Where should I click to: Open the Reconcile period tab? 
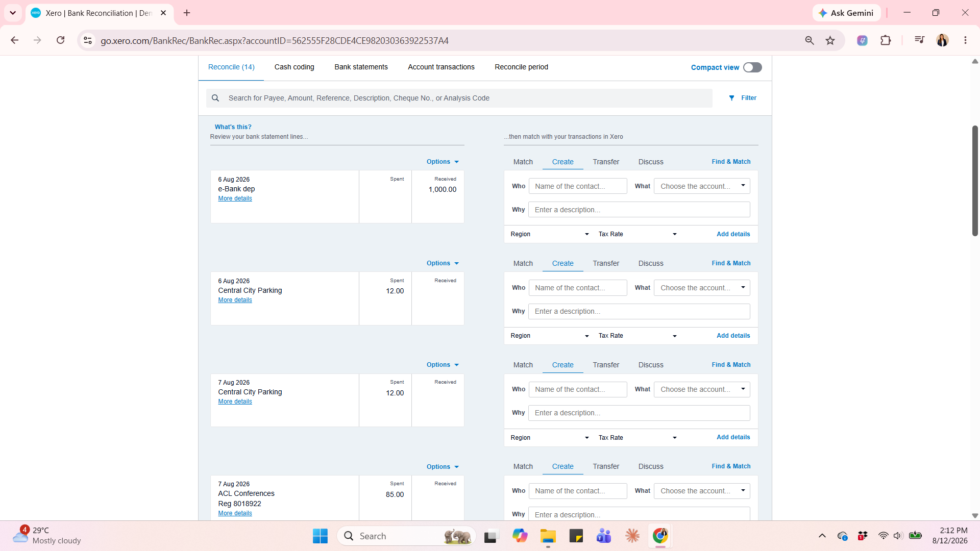click(x=521, y=67)
